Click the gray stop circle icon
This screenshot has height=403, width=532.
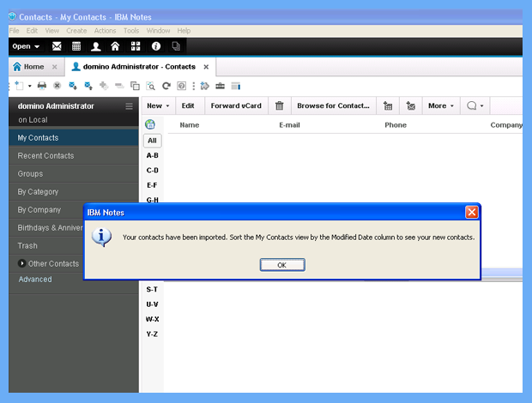tap(57, 86)
